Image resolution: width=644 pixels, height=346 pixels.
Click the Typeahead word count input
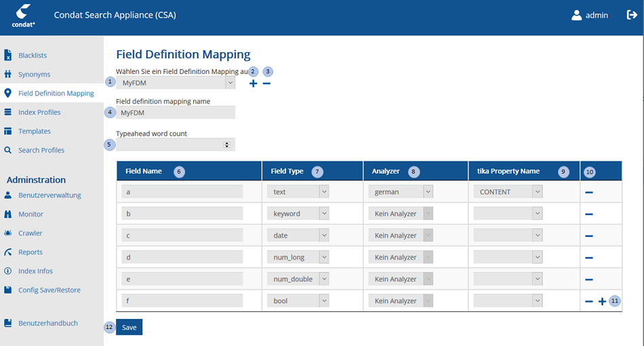[176, 145]
